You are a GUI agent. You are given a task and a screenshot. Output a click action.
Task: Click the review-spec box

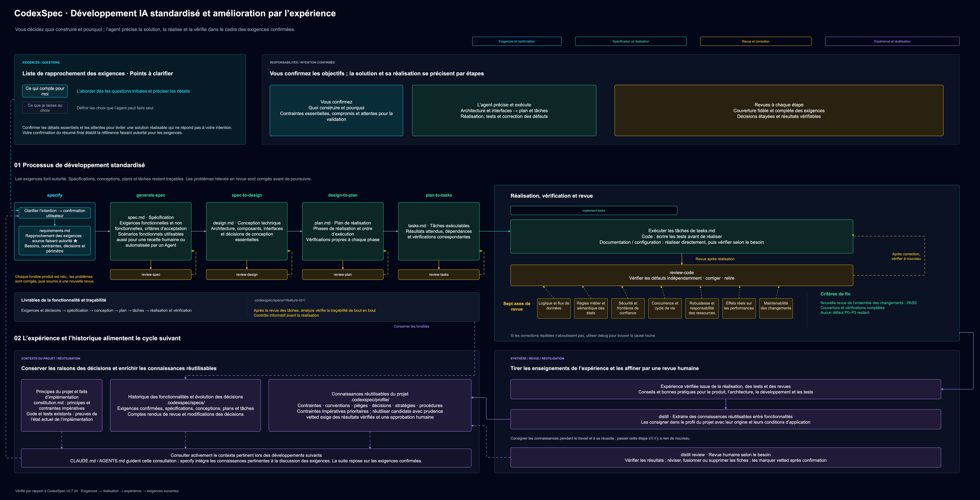coord(151,274)
